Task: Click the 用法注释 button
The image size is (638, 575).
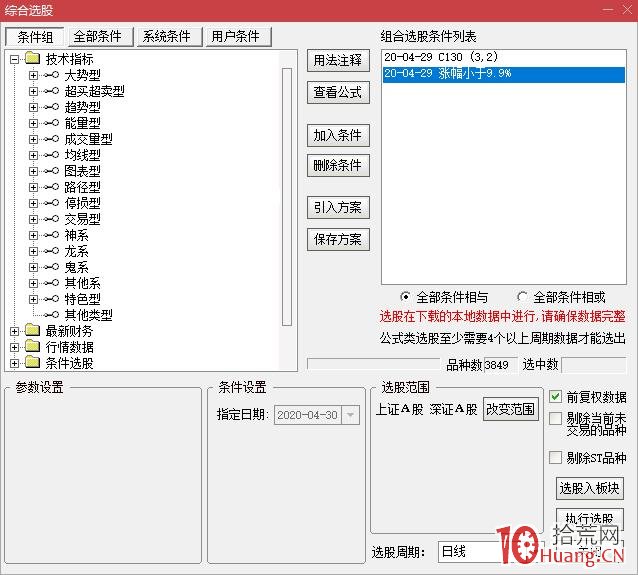Action: pyautogui.click(x=338, y=61)
